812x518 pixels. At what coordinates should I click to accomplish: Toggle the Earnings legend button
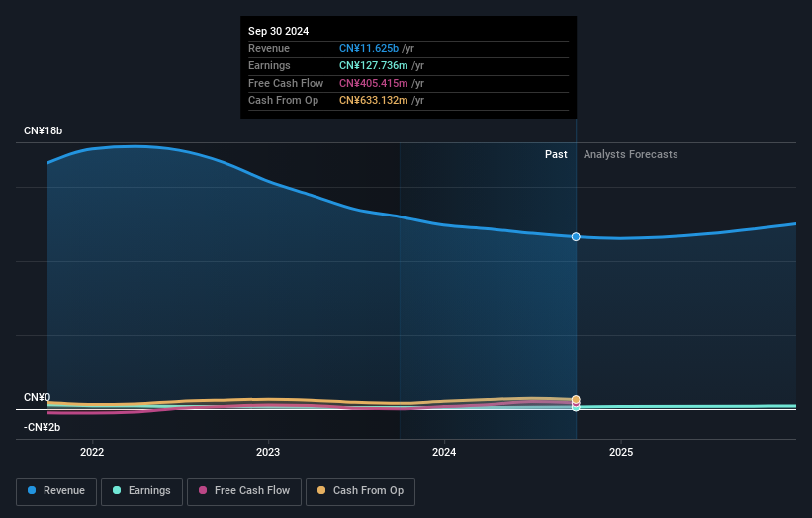pyautogui.click(x=141, y=491)
